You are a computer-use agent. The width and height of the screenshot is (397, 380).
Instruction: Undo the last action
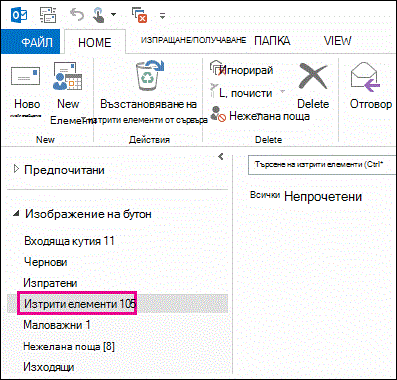77,15
